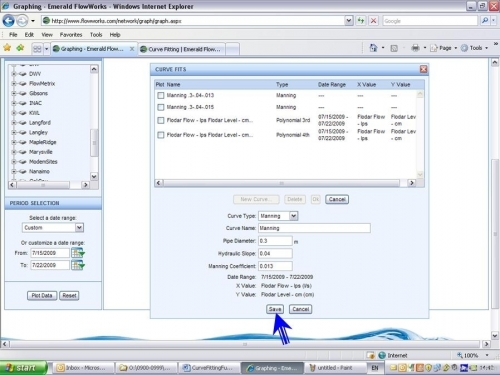Viewport: 500px width, 375px height.
Task: Close the Curve Fits dialog
Action: click(423, 69)
